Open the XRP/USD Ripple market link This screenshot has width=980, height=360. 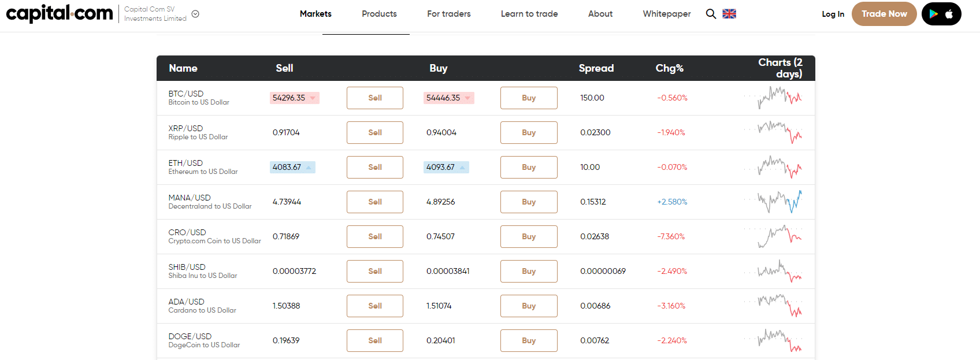pyautogui.click(x=198, y=132)
